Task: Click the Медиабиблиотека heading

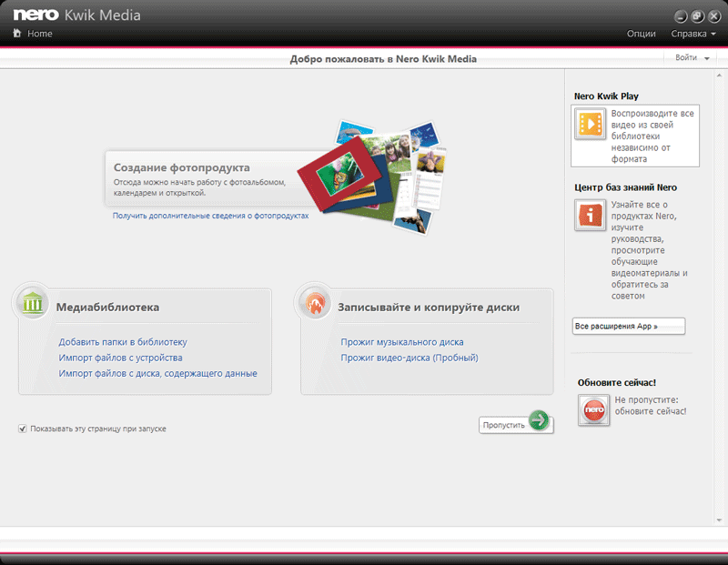Action: click(107, 308)
